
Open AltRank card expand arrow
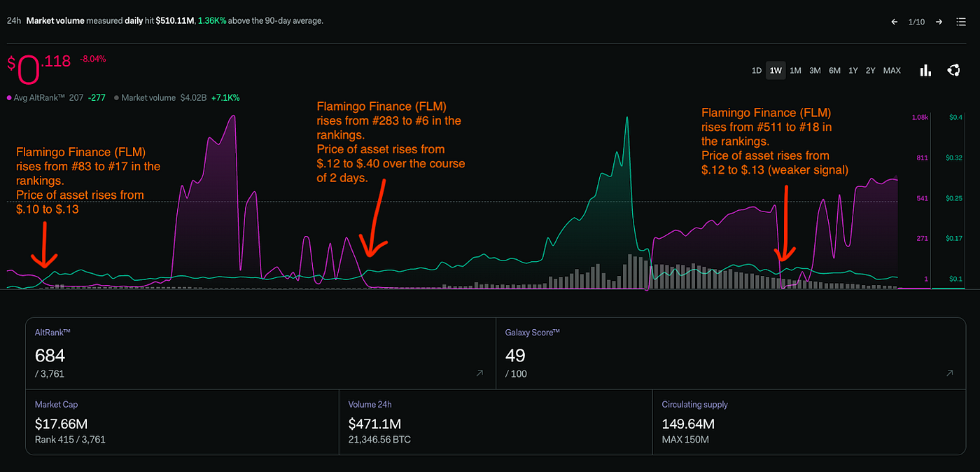479,374
